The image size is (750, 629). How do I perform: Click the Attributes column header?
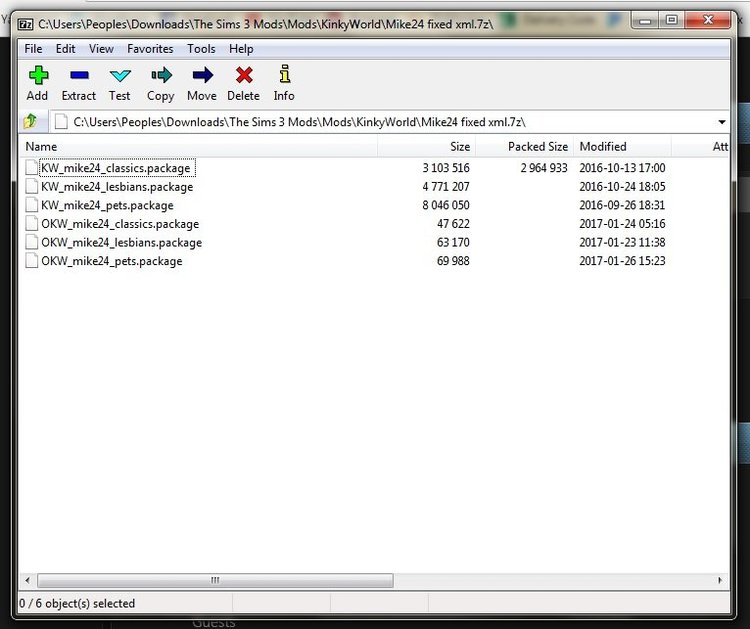700,146
